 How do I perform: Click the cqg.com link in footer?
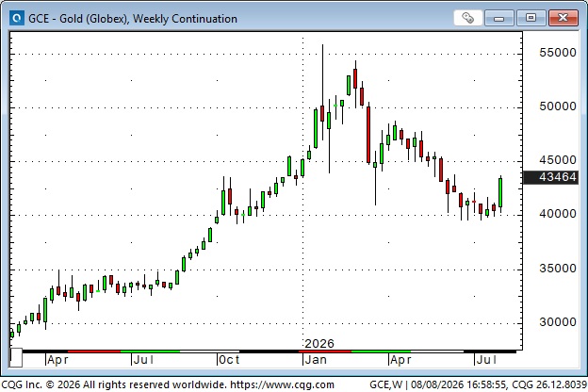pyautogui.click(x=282, y=384)
